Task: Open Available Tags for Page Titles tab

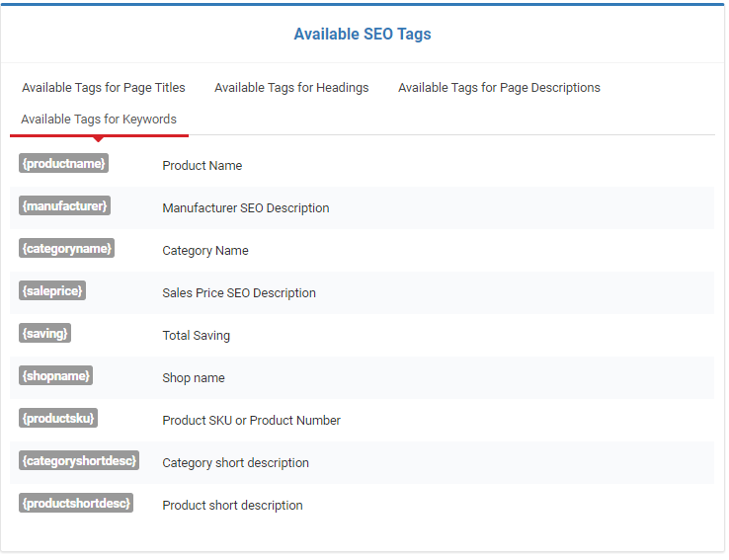Action: click(103, 87)
